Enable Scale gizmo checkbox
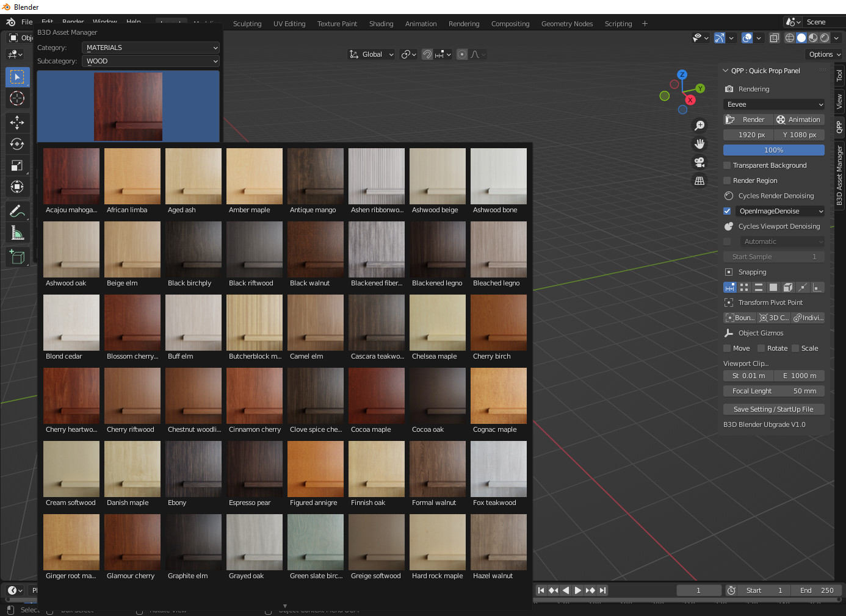 tap(795, 348)
